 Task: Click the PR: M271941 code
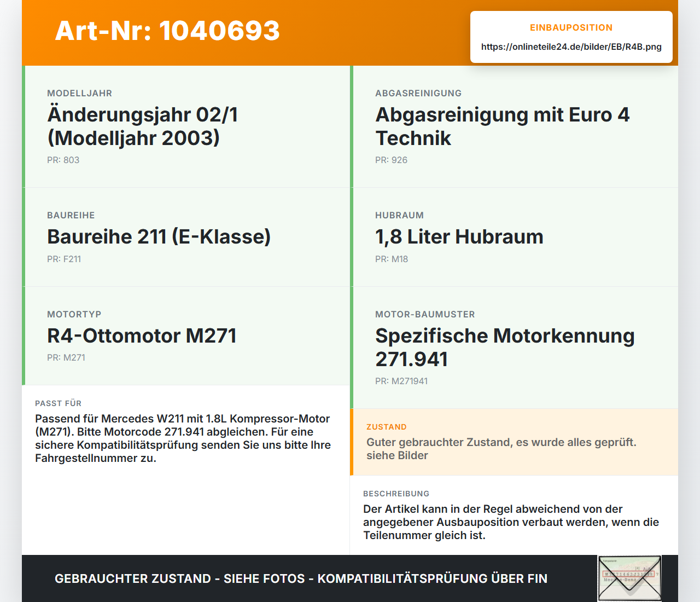coord(401,381)
